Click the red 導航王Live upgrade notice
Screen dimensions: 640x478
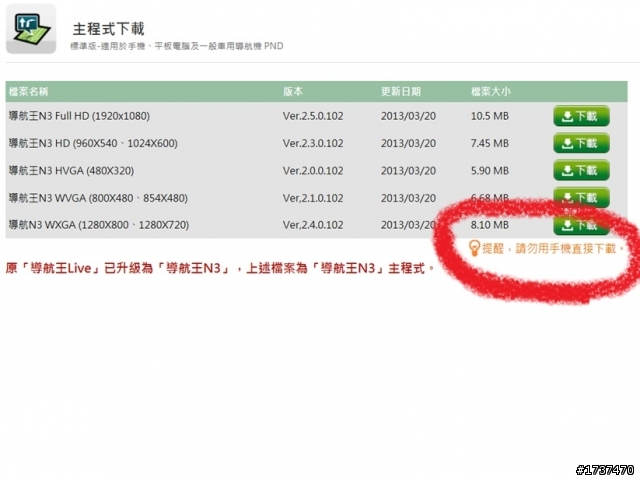[x=220, y=268]
